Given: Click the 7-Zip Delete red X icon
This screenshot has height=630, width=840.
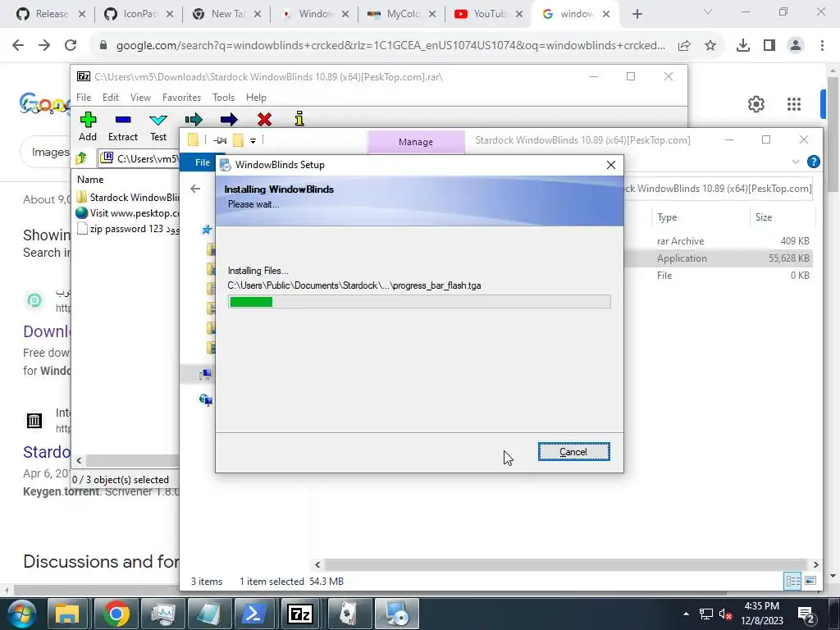Looking at the screenshot, I should click(x=264, y=119).
